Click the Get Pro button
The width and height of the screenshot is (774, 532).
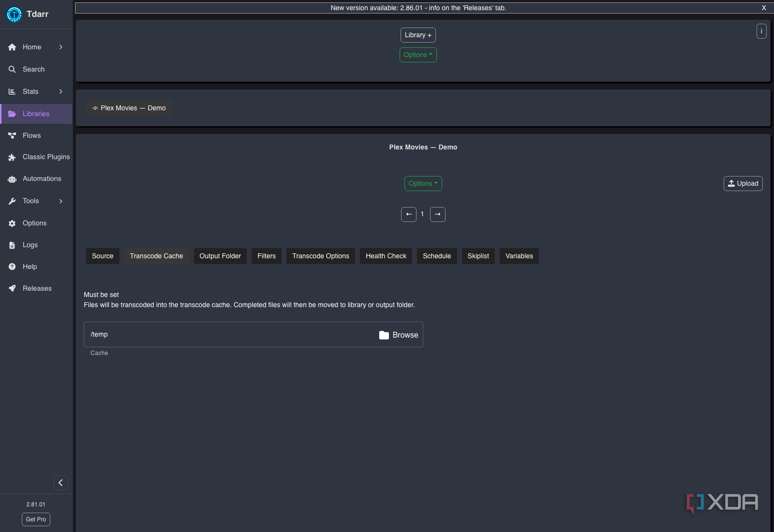click(x=36, y=519)
